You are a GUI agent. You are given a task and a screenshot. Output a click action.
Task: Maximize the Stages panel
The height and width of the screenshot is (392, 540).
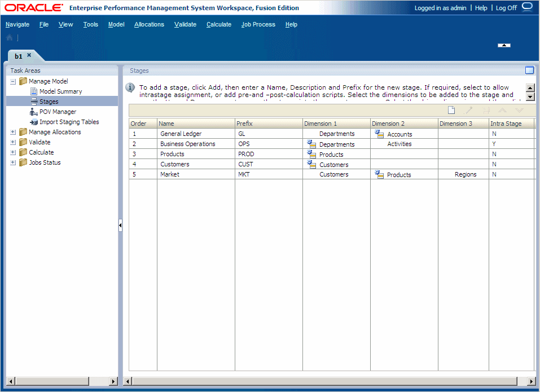tap(529, 70)
